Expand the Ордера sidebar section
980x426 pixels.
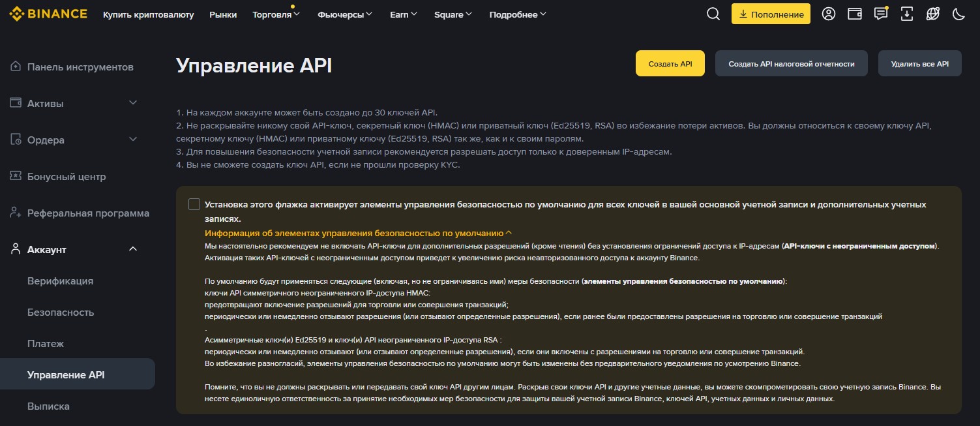(133, 140)
